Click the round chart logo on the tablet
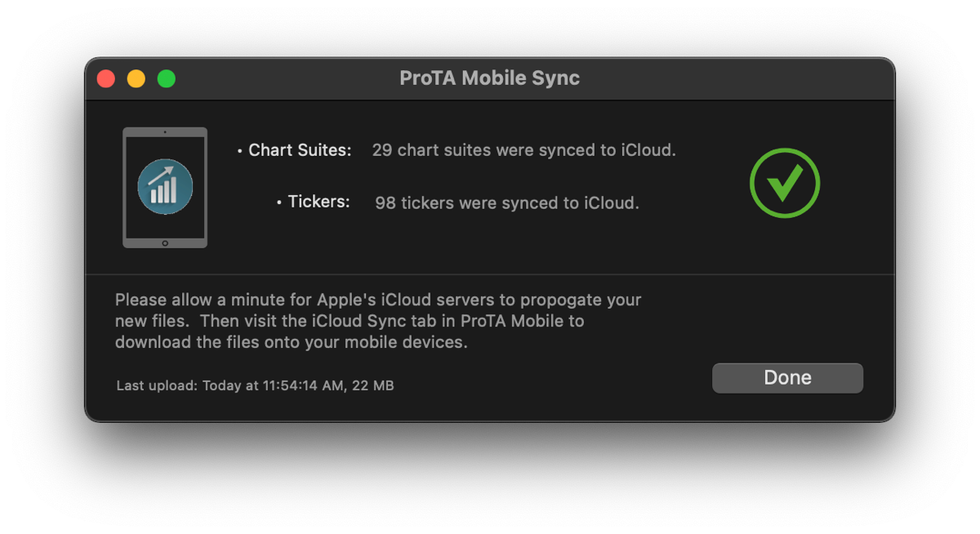The height and width of the screenshot is (534, 980). (165, 186)
